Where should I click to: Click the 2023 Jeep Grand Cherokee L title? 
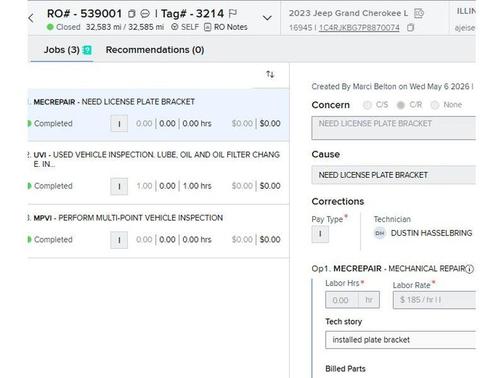click(x=348, y=13)
